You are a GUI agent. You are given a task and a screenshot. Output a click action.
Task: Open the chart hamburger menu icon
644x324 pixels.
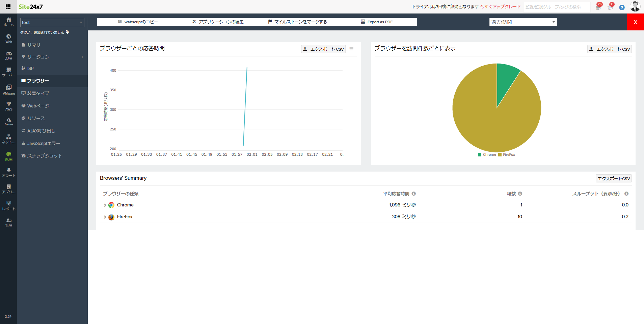pyautogui.click(x=351, y=49)
